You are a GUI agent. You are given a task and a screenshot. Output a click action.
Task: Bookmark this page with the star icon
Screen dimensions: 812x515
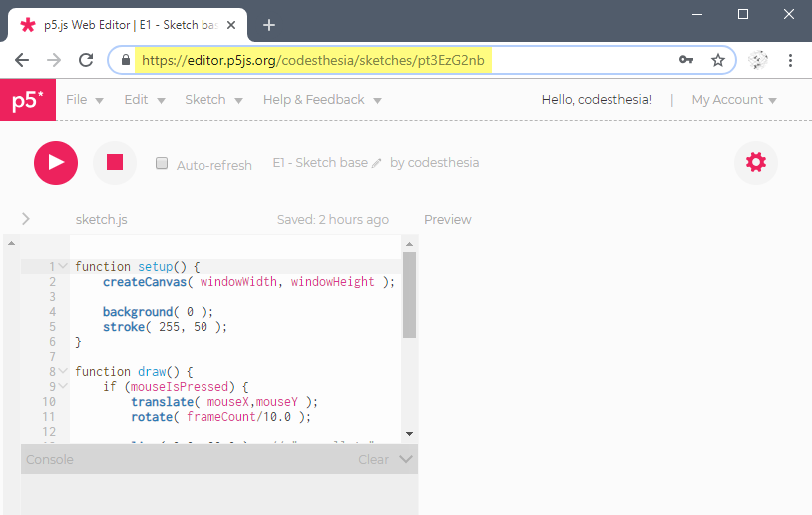coord(717,60)
